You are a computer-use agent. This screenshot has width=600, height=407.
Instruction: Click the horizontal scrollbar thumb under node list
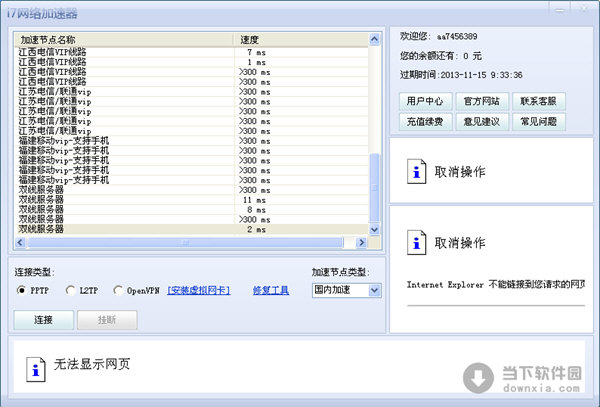pos(185,243)
